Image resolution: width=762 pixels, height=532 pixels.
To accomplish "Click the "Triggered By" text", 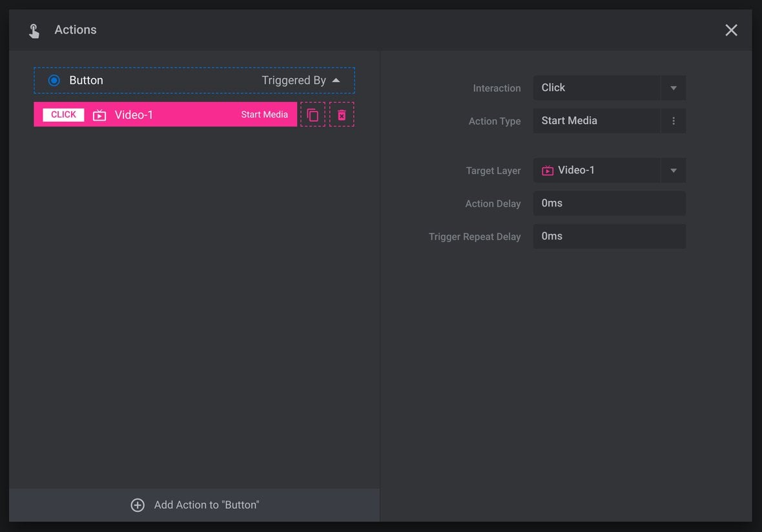I will [x=294, y=80].
